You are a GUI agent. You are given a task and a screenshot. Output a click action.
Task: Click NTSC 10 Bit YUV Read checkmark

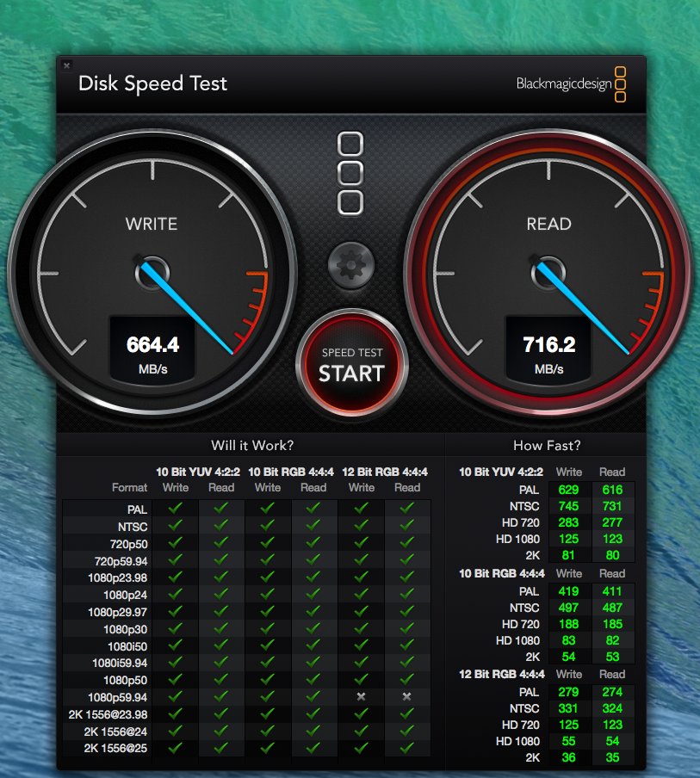[x=221, y=525]
